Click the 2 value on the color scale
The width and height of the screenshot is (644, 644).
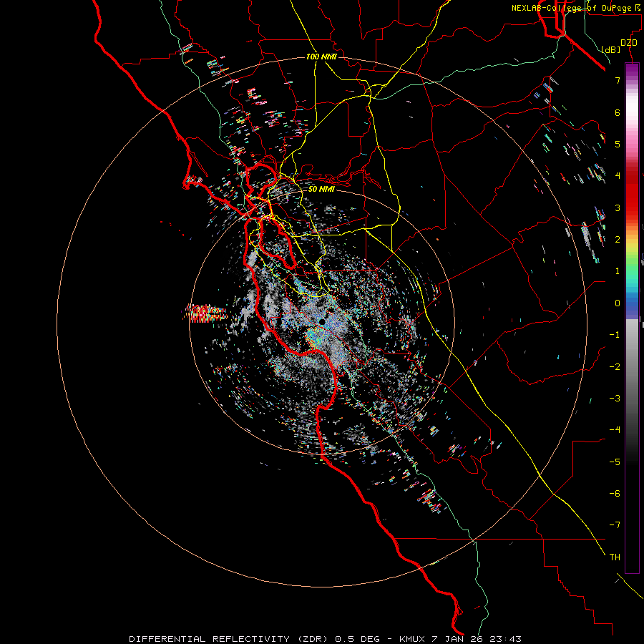pos(618,240)
